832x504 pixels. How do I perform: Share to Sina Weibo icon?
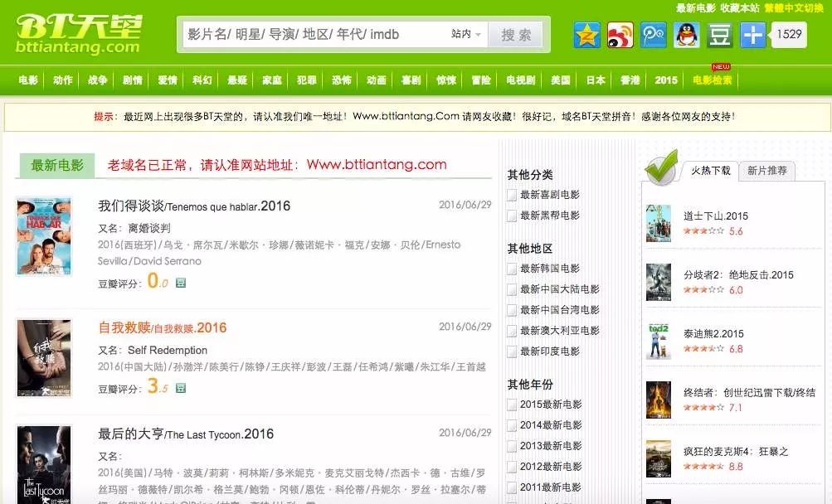(620, 35)
